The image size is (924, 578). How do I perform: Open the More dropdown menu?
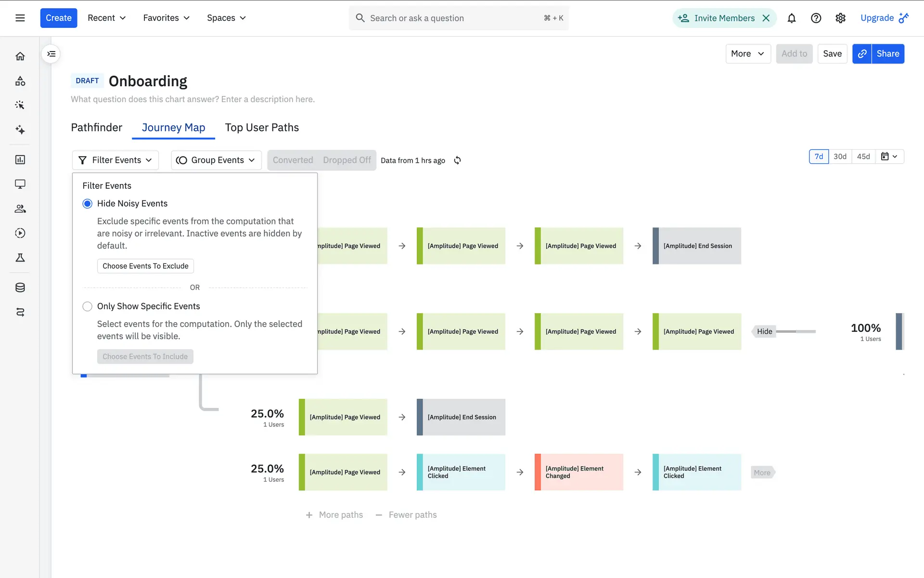(747, 54)
